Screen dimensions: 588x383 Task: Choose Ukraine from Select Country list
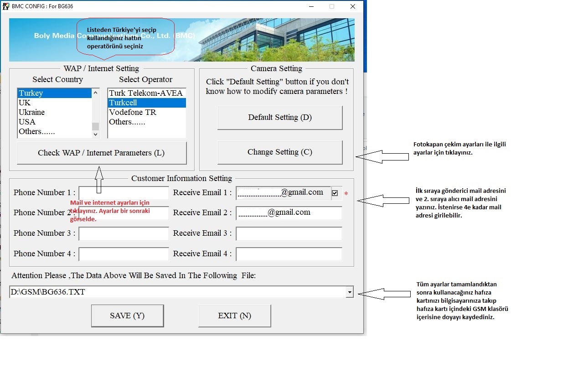pos(54,112)
